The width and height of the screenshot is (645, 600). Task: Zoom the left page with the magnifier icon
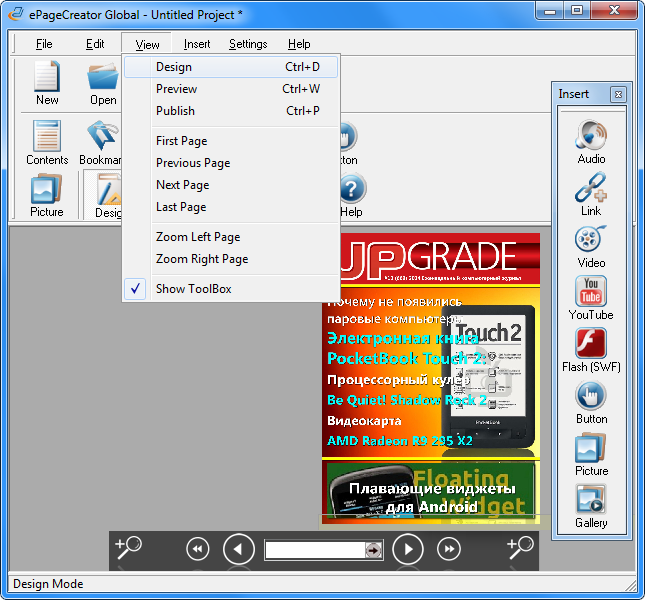[128, 547]
